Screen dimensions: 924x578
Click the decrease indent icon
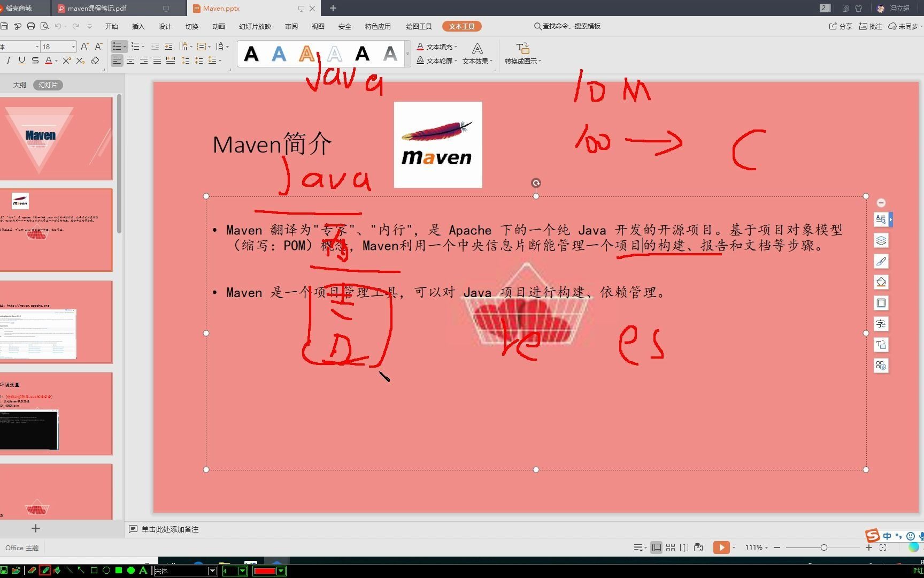pyautogui.click(x=155, y=47)
